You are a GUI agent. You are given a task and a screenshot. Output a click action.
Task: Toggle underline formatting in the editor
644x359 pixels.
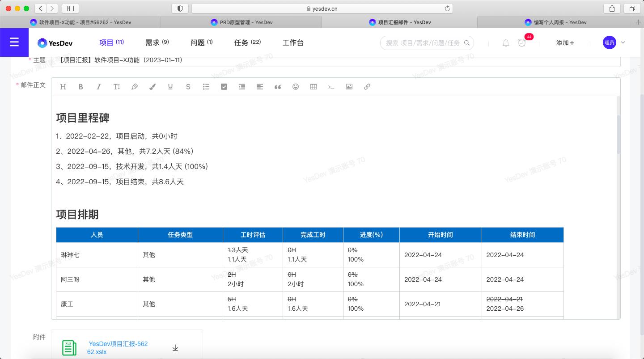(x=170, y=86)
